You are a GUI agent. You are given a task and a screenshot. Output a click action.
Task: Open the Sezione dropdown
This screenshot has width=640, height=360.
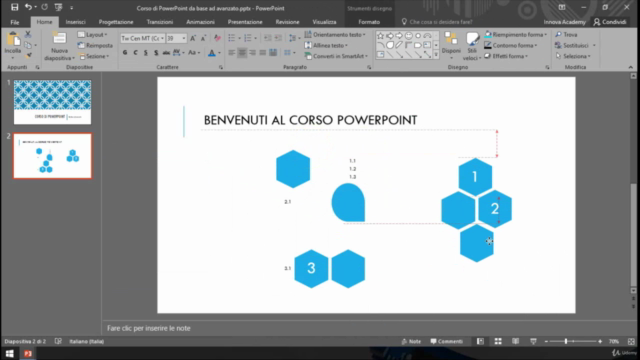click(94, 56)
